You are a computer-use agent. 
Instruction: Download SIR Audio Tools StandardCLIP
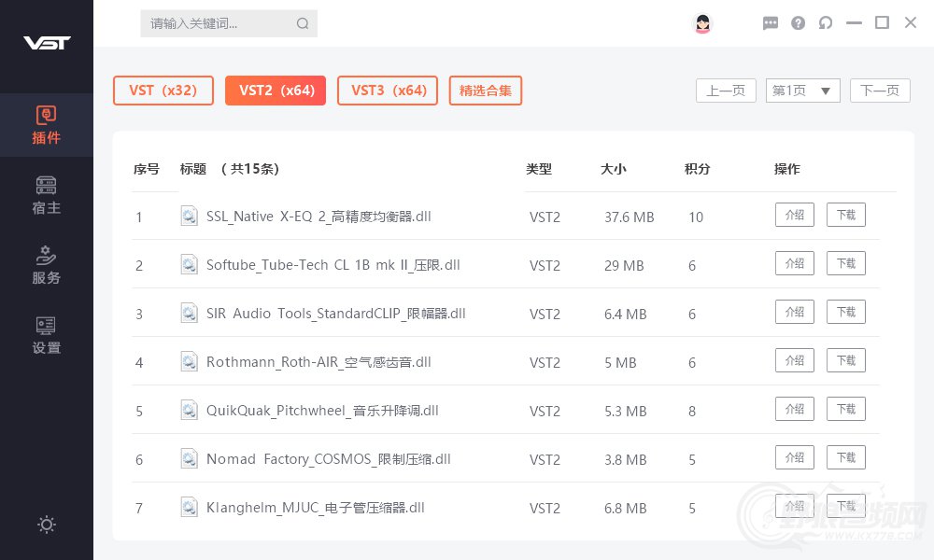846,312
